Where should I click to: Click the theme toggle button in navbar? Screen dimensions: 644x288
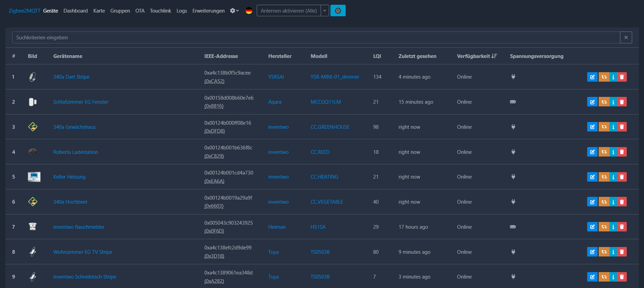pyautogui.click(x=338, y=11)
